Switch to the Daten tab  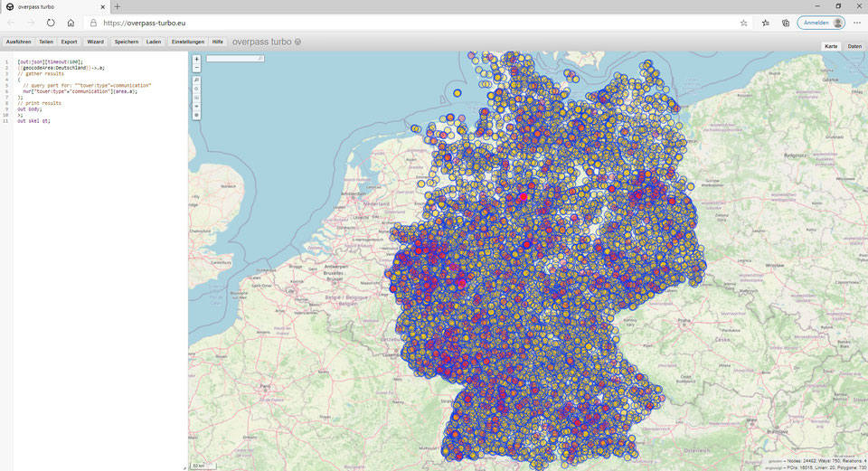(854, 46)
